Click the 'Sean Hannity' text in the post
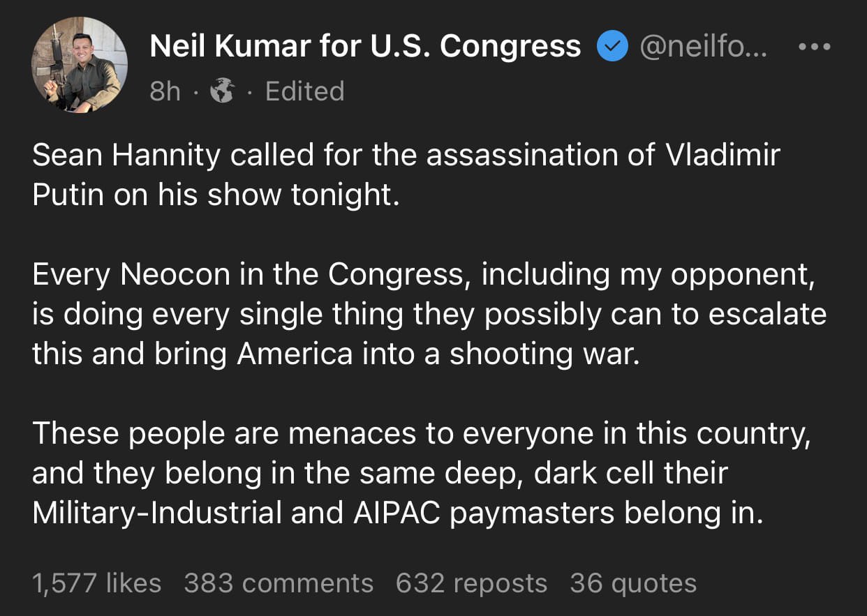 126,155
